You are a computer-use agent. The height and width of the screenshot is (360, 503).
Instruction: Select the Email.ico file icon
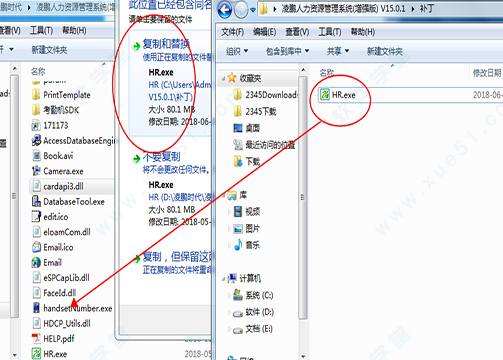[36, 247]
